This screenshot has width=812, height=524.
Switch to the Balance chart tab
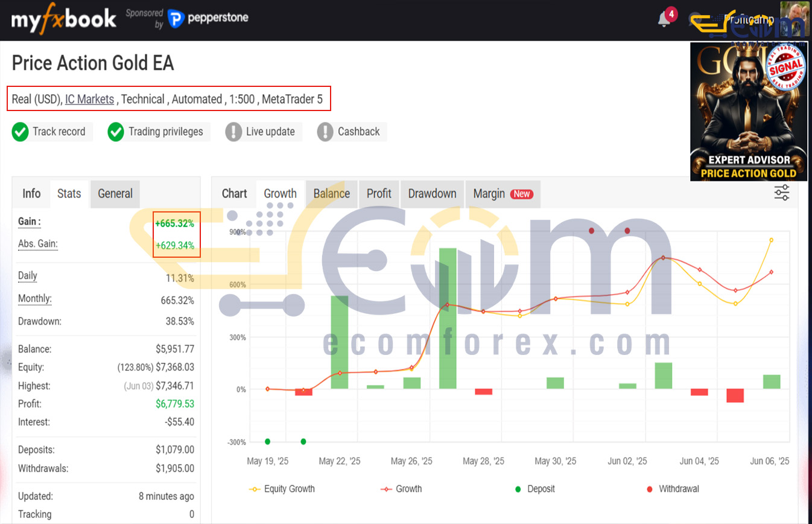pyautogui.click(x=331, y=194)
